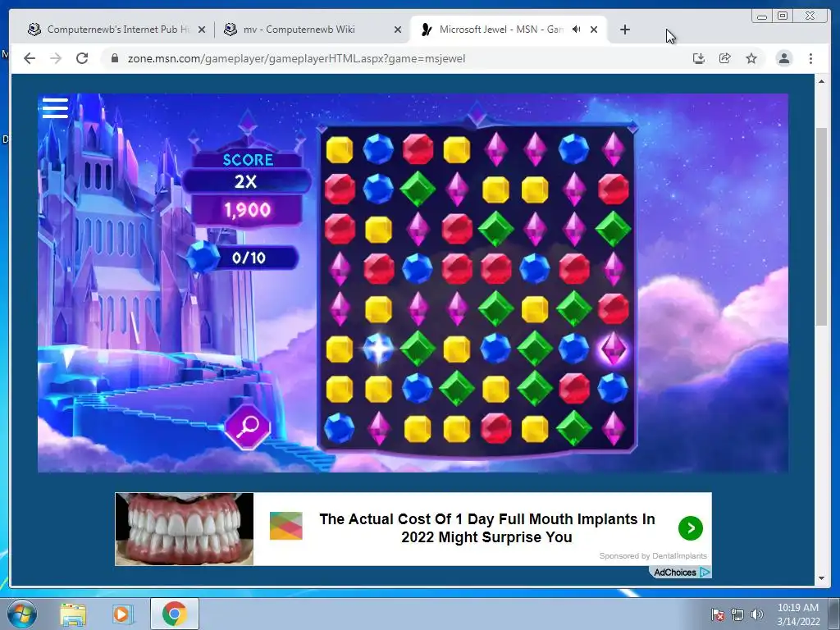Go forward with the forward arrow
This screenshot has width=840, height=630.
coord(56,58)
